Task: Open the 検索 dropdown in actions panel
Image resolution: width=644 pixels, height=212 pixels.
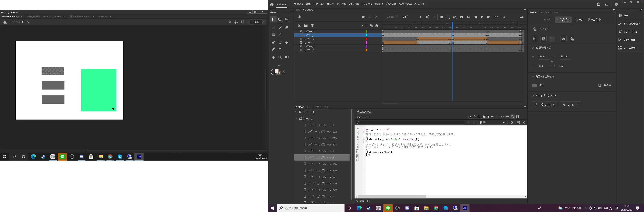Action: click(492, 123)
